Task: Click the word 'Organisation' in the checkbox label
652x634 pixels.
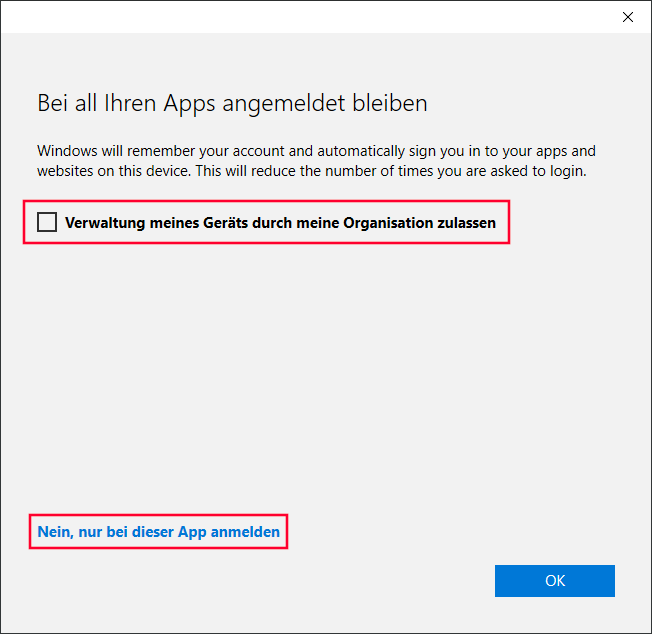Action: pos(385,223)
